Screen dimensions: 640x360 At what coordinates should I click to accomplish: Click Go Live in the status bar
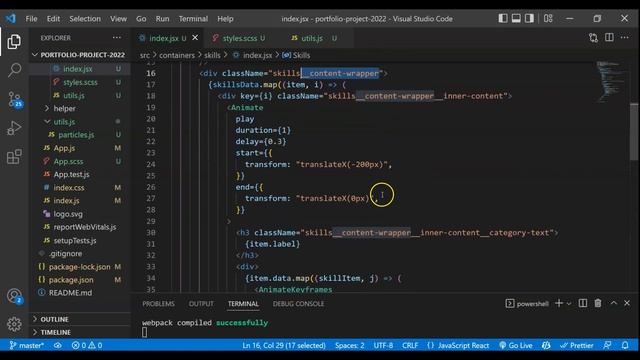(x=516, y=345)
